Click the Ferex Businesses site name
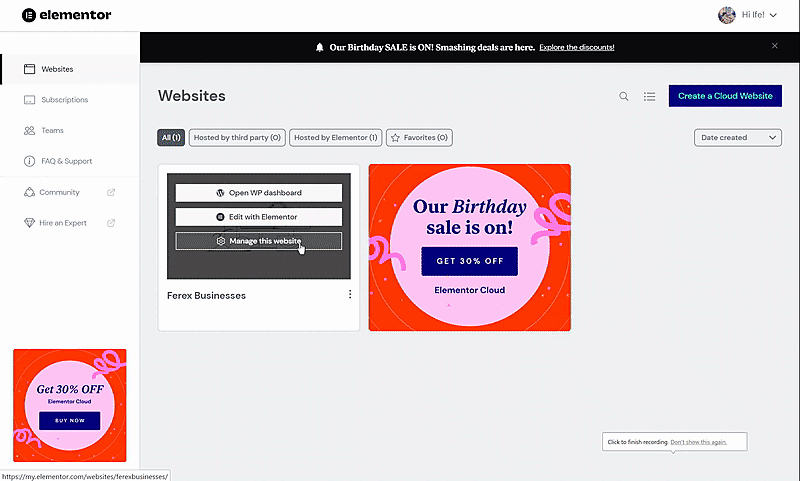Screen dimensions: 800x481 click(206, 296)
